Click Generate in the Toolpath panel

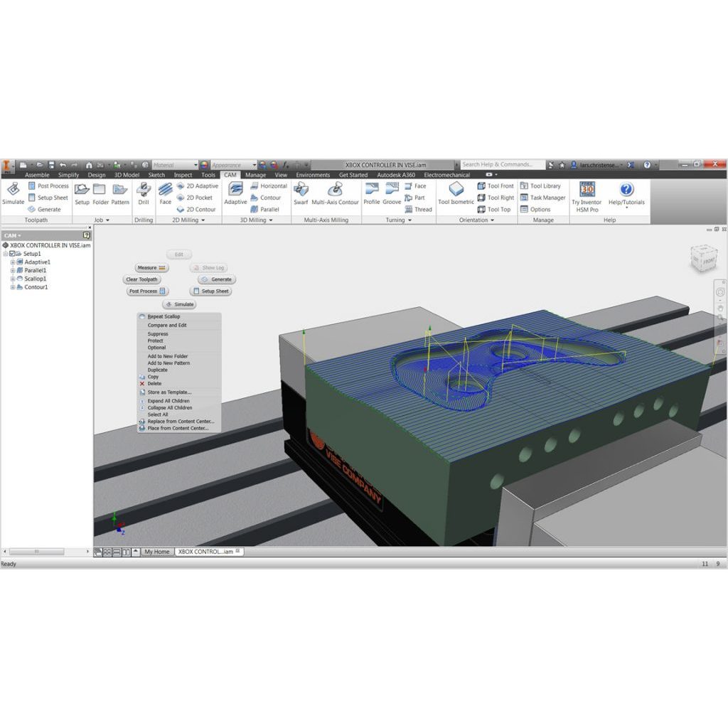click(x=45, y=210)
